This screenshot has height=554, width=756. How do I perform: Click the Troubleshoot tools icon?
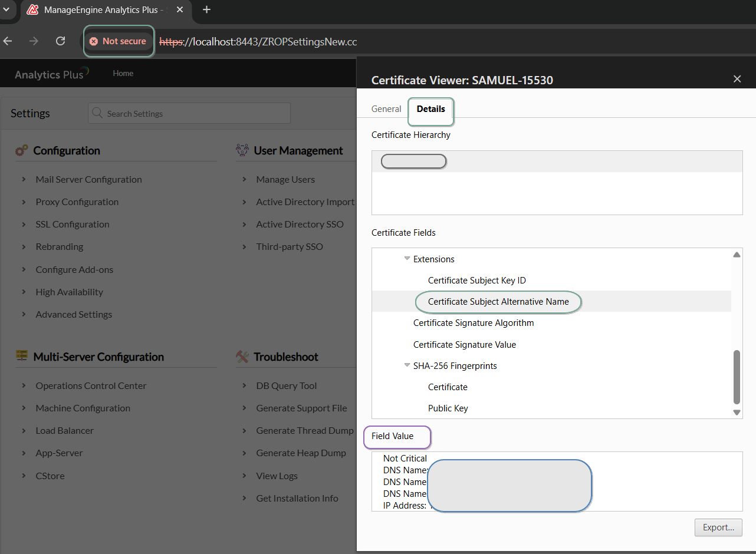pos(242,357)
